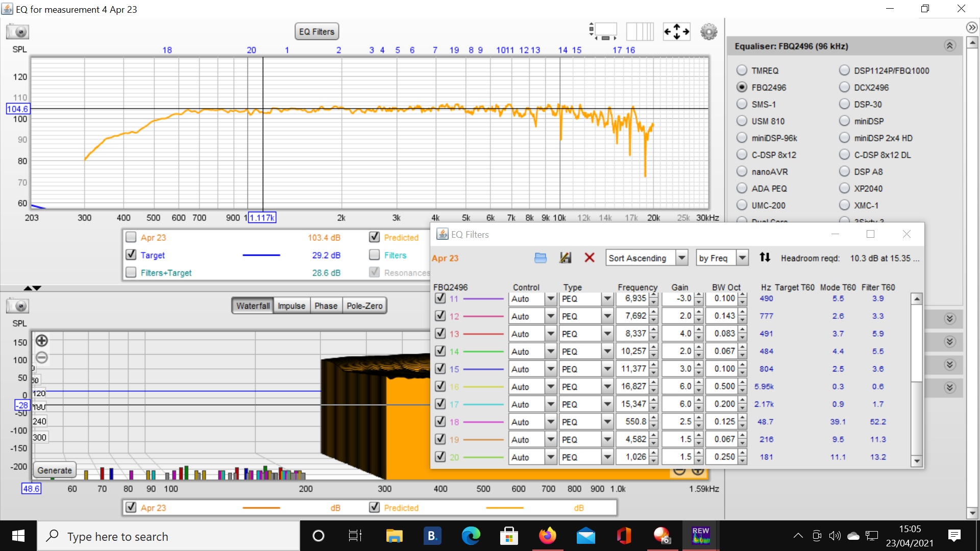Switch to Impulse tab

click(x=291, y=306)
